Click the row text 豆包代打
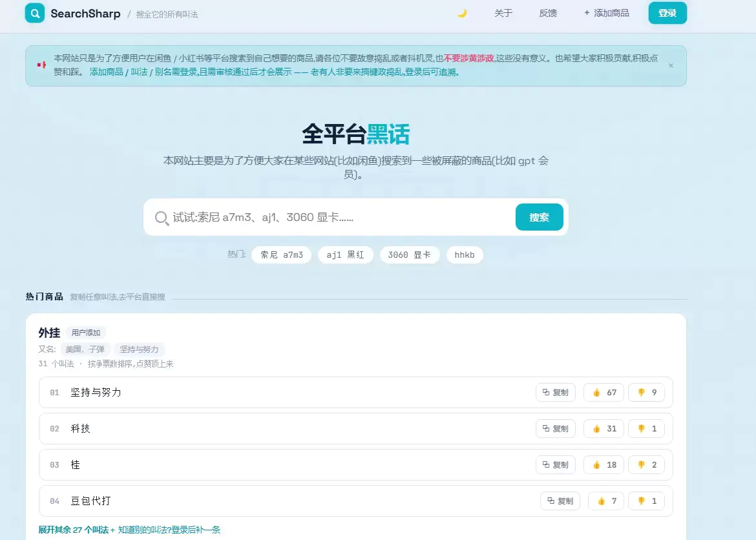Image resolution: width=756 pixels, height=540 pixels. (x=90, y=501)
